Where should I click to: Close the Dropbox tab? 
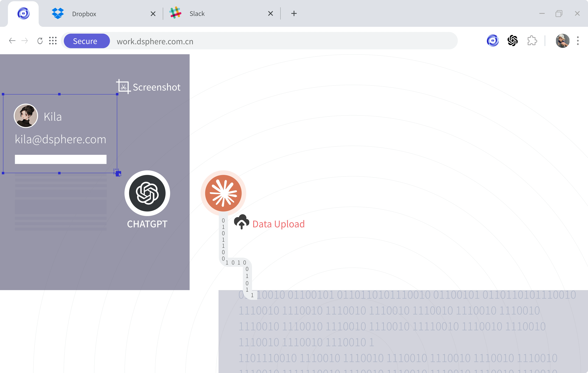tap(153, 14)
